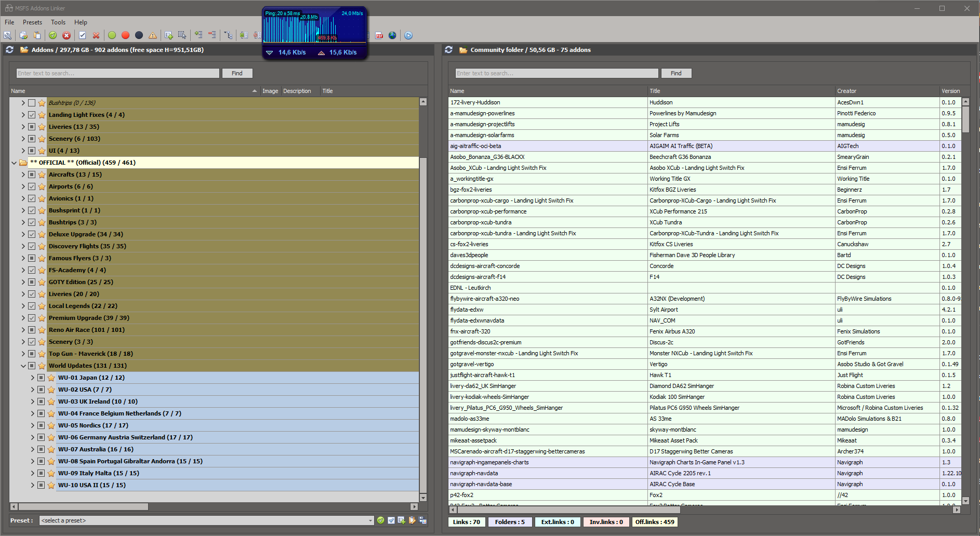Refresh the Addons panel with the refresh icon
980x536 pixels.
[x=9, y=50]
